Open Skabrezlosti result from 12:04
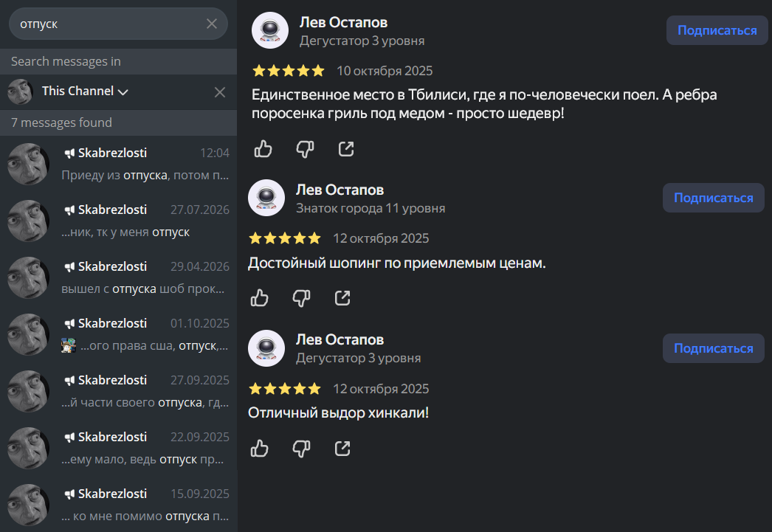This screenshot has height=532, width=772. tap(118, 164)
